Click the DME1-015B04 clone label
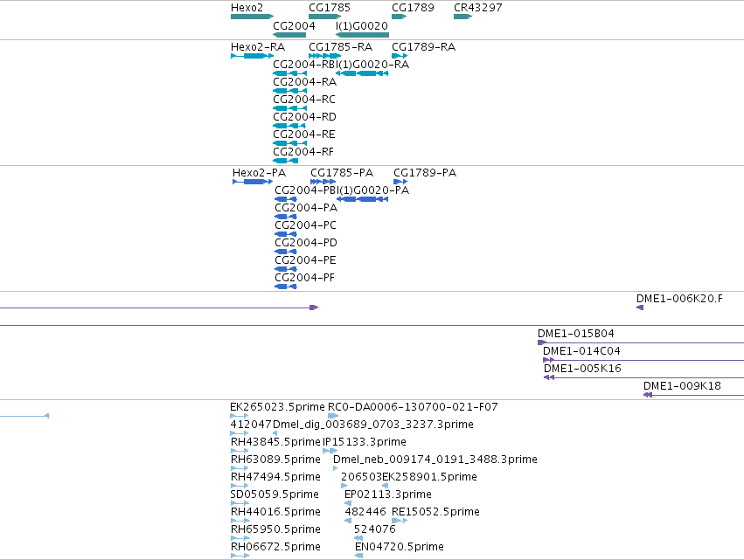 (x=575, y=334)
